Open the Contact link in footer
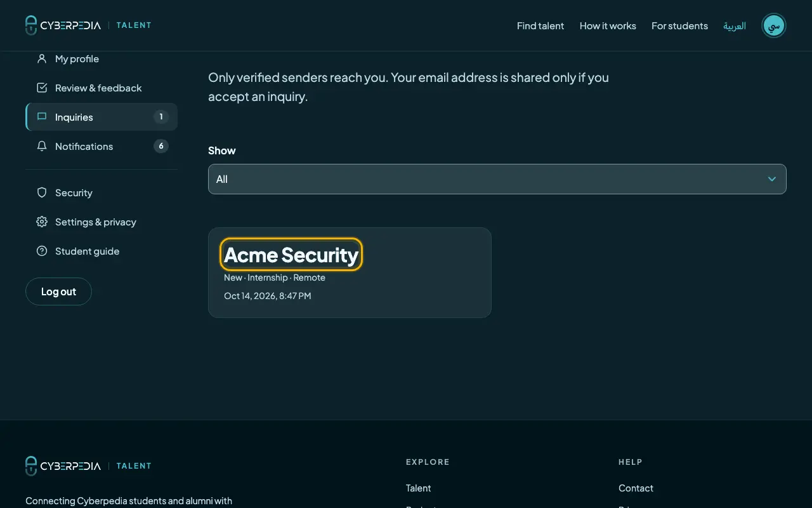This screenshot has height=508, width=812. click(636, 488)
